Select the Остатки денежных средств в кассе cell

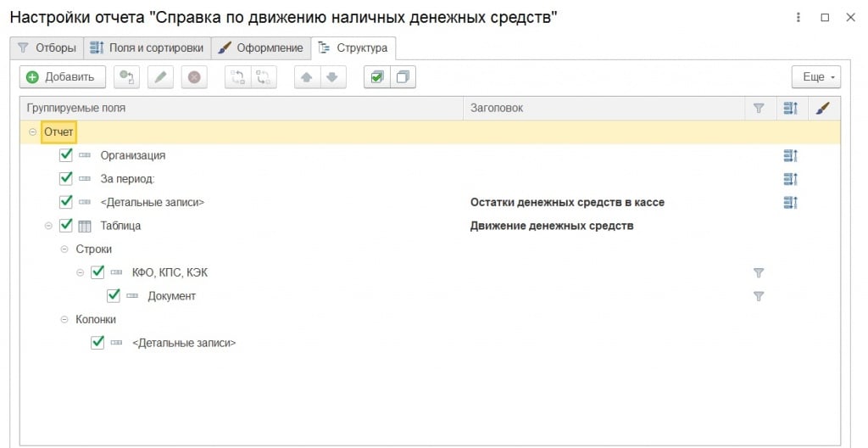click(x=567, y=203)
